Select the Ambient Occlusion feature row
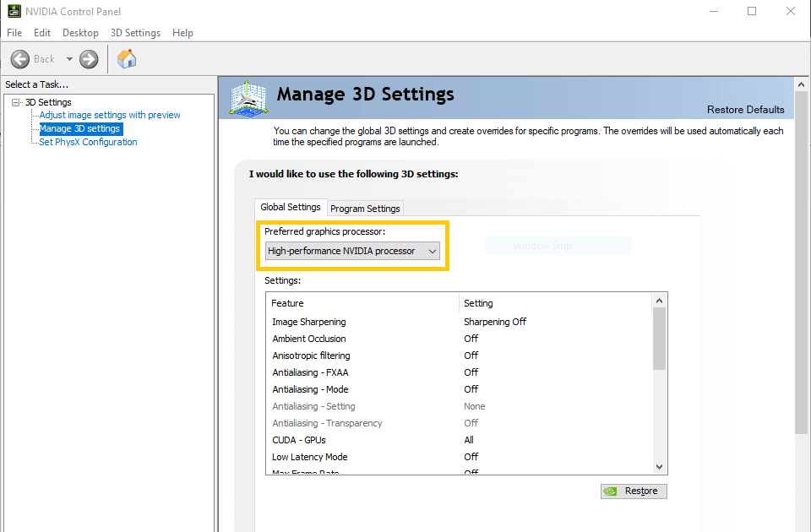This screenshot has width=811, height=532. (459, 339)
